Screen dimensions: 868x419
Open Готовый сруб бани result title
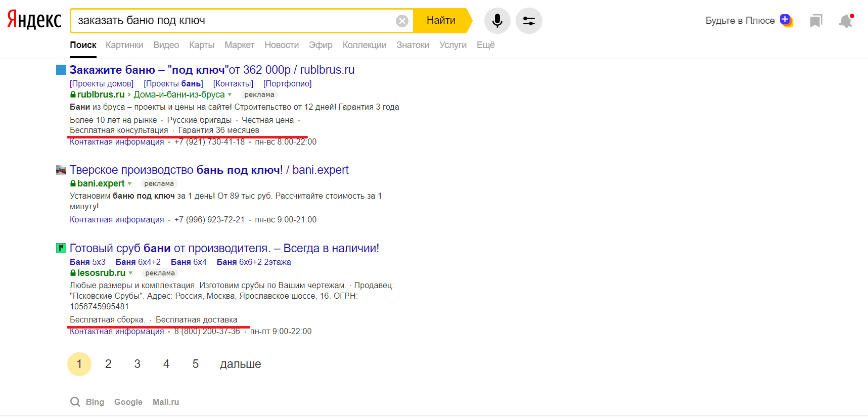(x=224, y=248)
